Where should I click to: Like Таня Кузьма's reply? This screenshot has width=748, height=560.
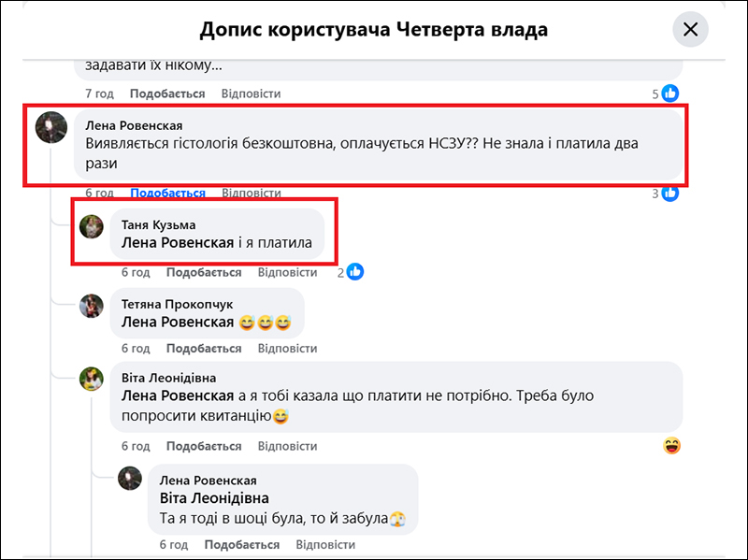coord(204,273)
